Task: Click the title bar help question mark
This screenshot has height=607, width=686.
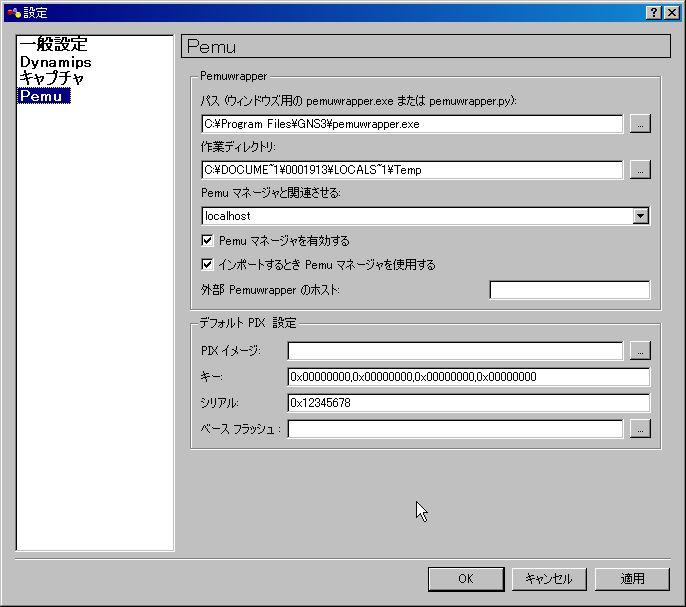Action: tap(654, 13)
